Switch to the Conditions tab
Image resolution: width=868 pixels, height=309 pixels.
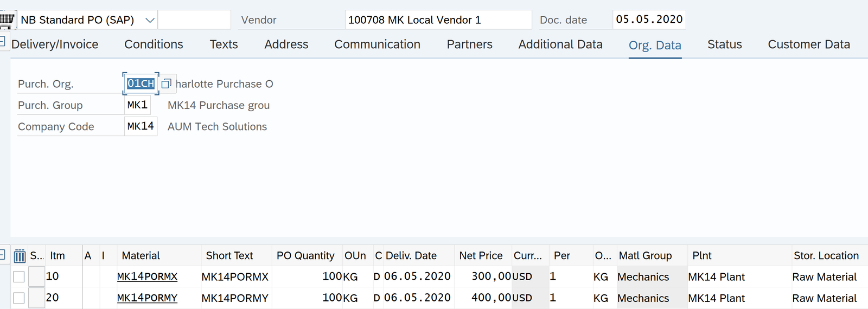pyautogui.click(x=154, y=44)
